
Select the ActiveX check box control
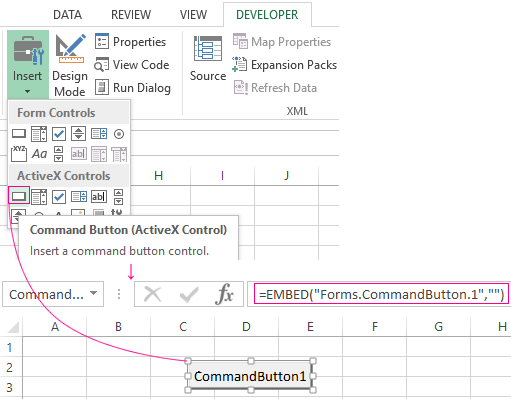tap(59, 197)
